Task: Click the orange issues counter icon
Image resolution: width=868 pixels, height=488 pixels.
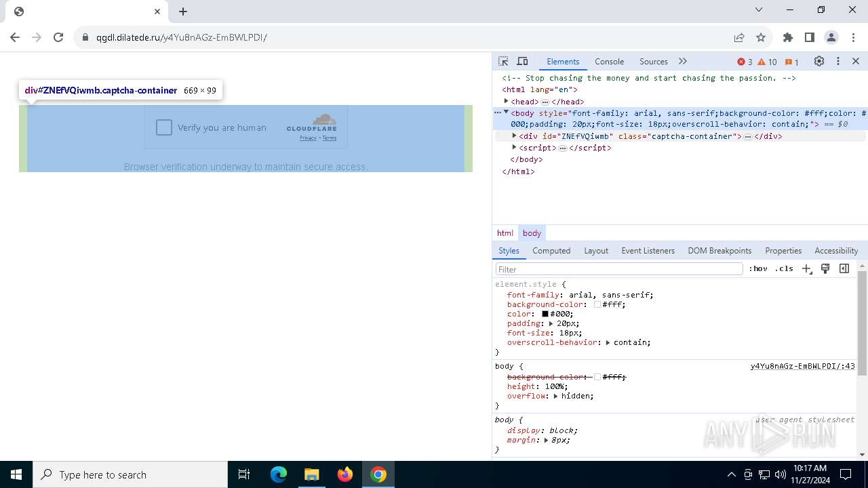Action: [x=791, y=62]
